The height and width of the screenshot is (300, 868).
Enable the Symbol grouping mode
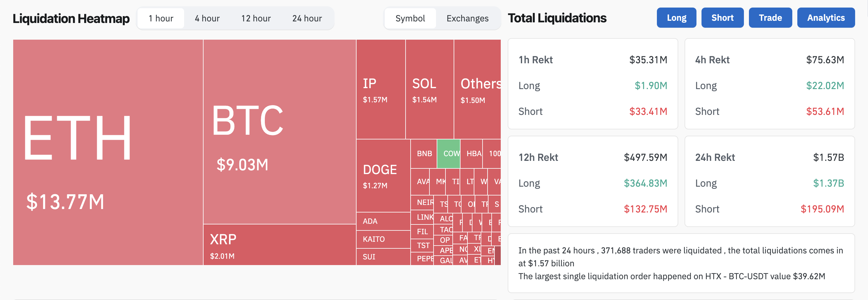(410, 18)
